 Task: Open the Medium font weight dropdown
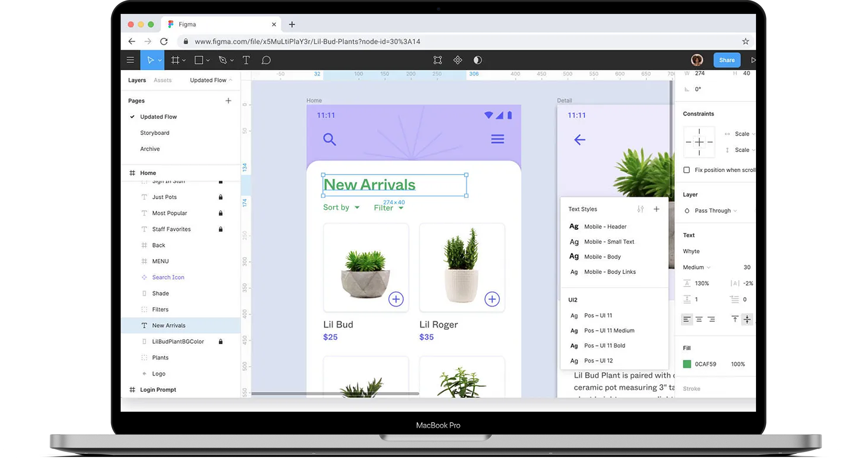697,267
